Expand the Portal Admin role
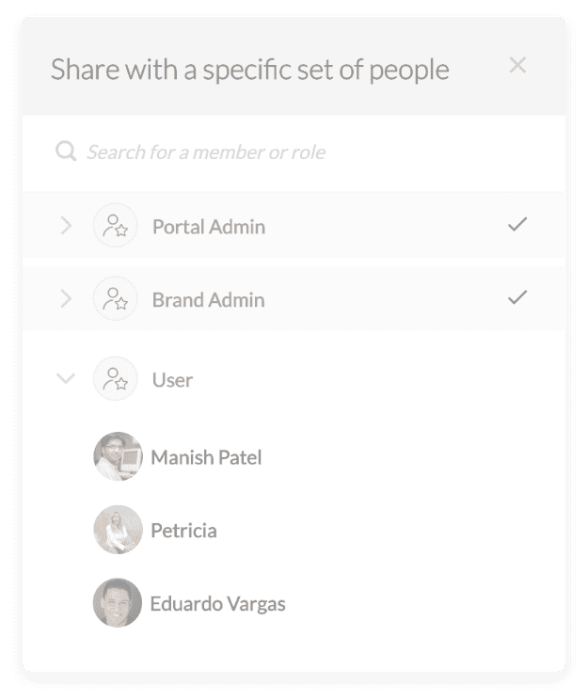The width and height of the screenshot is (588, 700). [x=66, y=226]
